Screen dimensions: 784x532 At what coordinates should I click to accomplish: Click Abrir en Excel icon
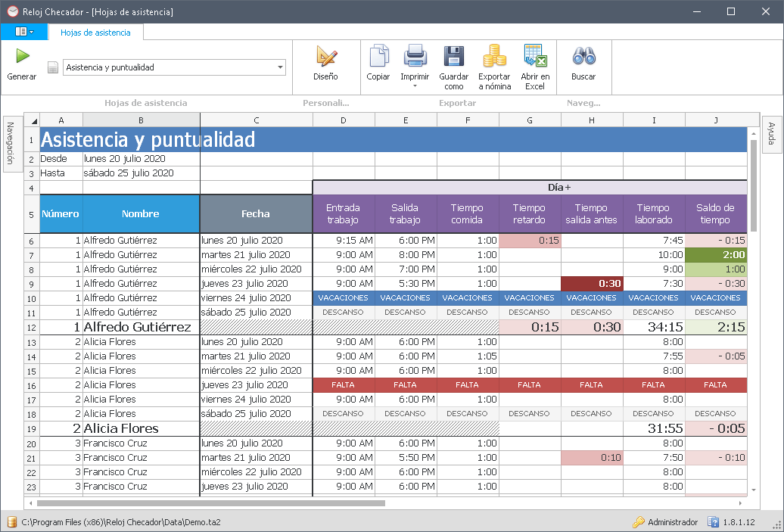pos(535,57)
